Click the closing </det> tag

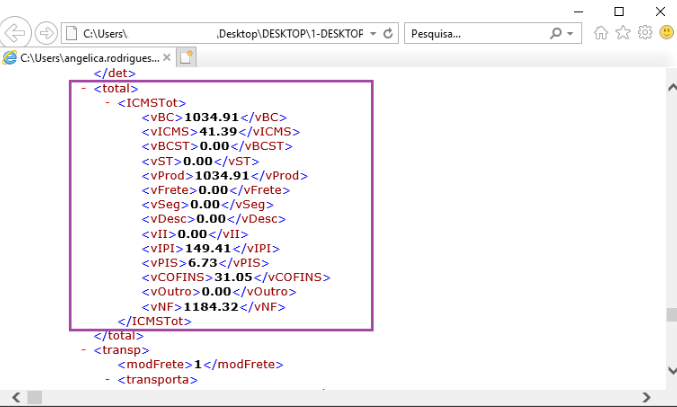[x=115, y=73]
